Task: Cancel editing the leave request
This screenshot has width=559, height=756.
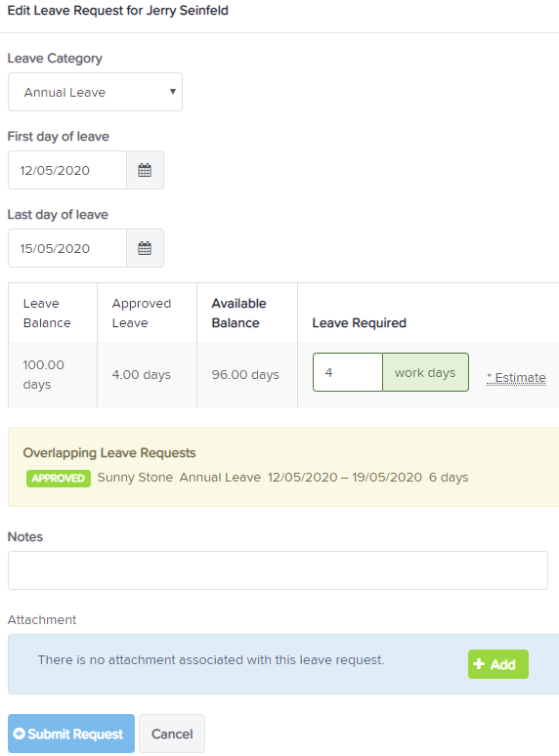Action: [172, 734]
